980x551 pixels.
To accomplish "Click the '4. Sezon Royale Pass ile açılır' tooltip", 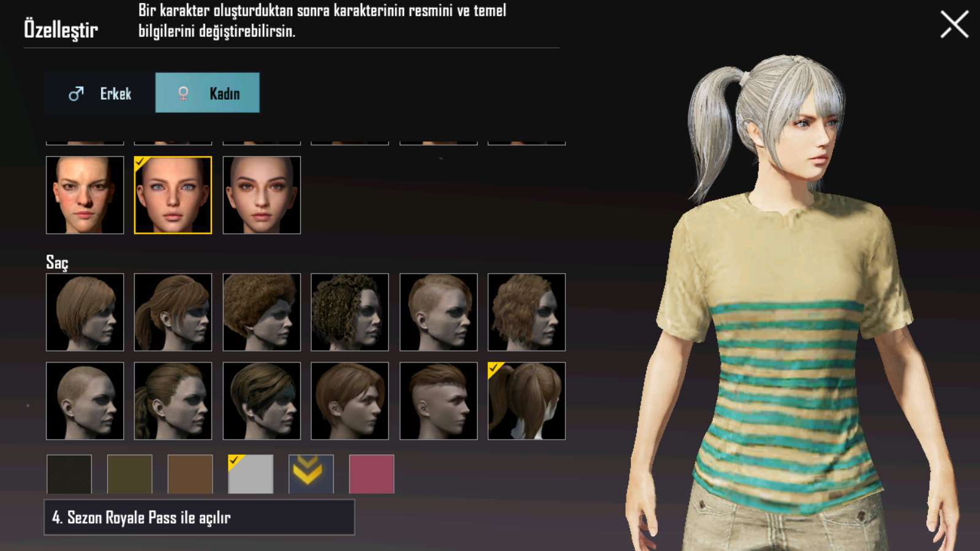I will coord(200,517).
